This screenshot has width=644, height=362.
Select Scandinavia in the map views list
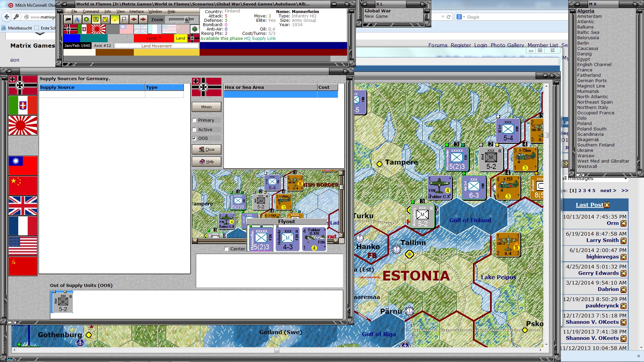[590, 134]
